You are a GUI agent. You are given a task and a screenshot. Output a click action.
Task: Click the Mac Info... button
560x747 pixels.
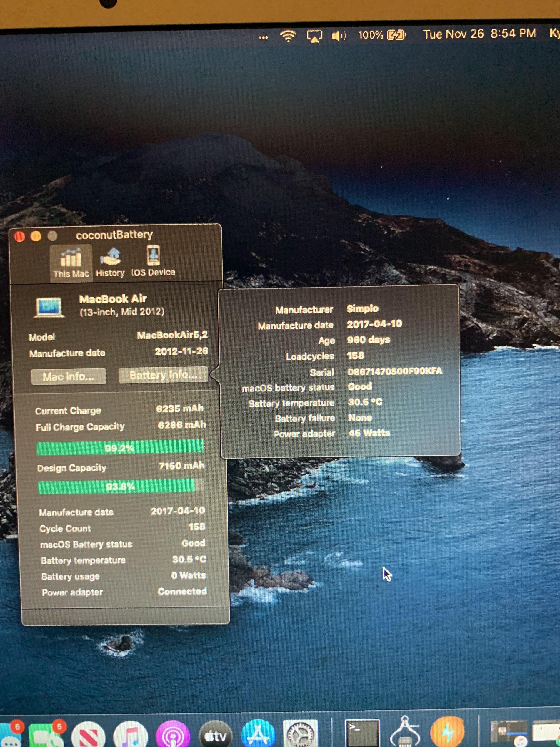coord(69,376)
